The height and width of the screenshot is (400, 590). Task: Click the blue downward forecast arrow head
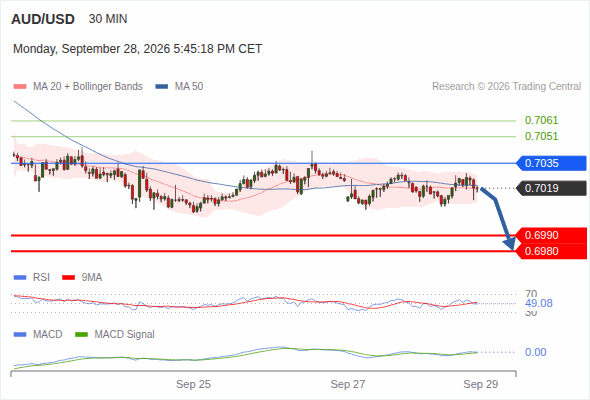tap(509, 244)
